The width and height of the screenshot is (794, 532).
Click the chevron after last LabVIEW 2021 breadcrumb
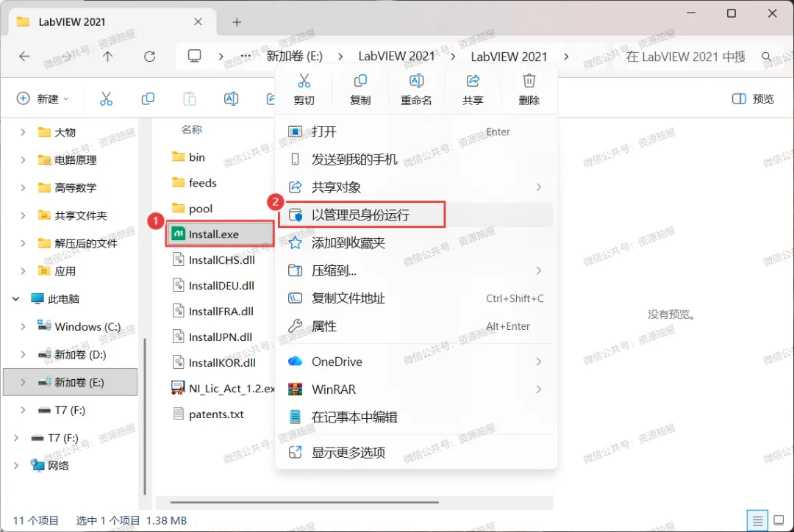[x=566, y=56]
